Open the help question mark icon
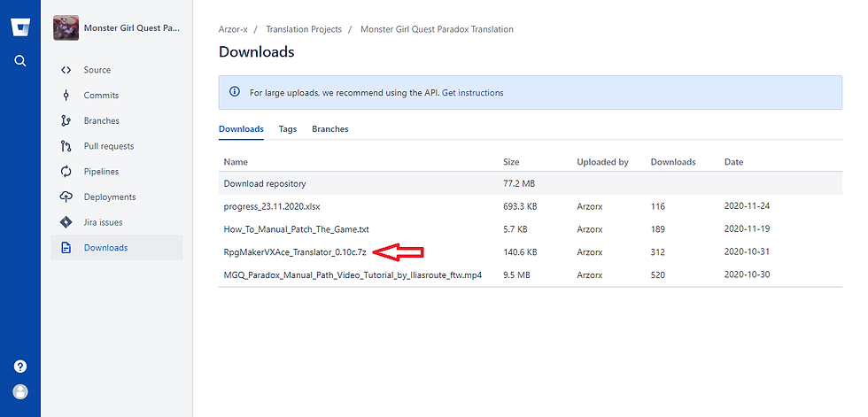Viewport: 868px width, 417px height. pos(19,367)
